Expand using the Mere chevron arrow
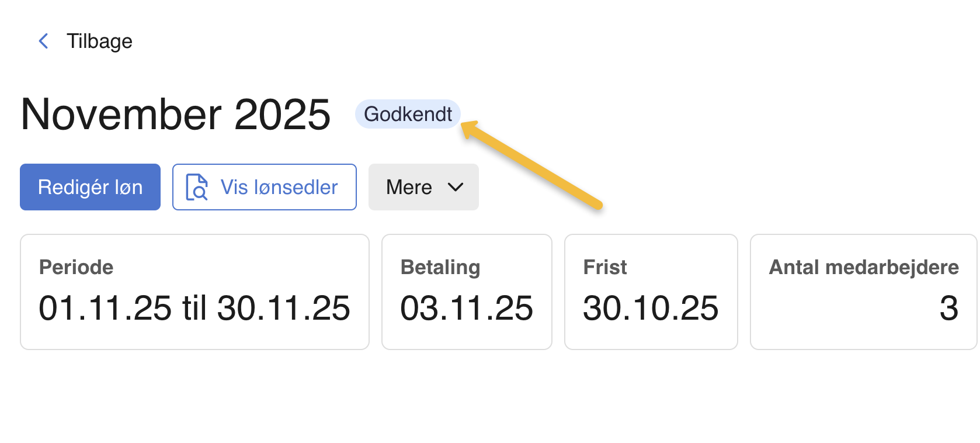 (x=456, y=187)
